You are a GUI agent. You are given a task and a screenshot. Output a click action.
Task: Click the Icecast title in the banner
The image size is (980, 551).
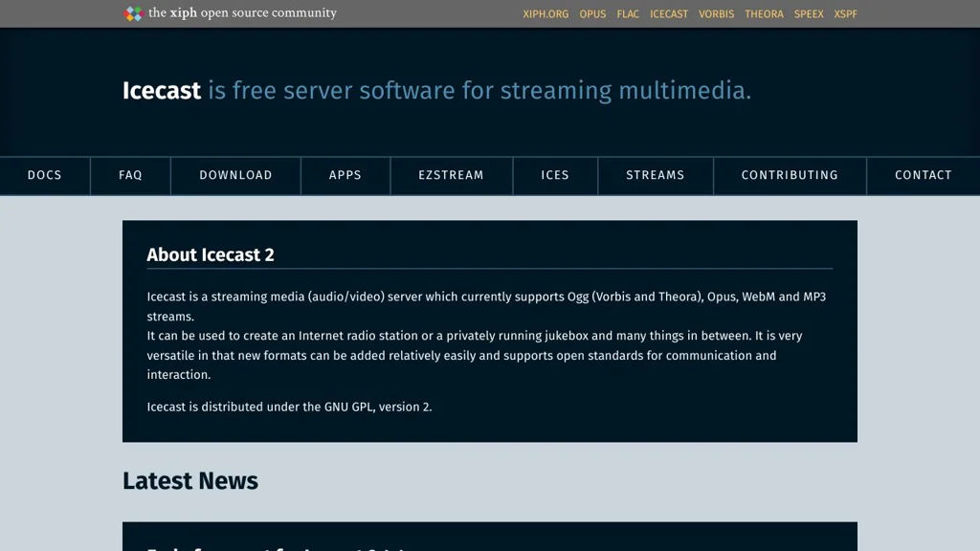162,91
